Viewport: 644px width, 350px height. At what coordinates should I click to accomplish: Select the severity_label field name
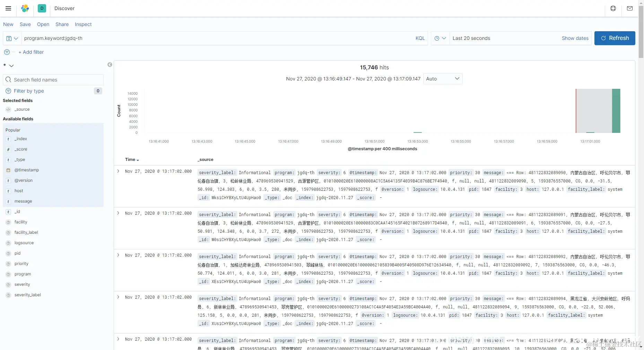pyautogui.click(x=28, y=295)
